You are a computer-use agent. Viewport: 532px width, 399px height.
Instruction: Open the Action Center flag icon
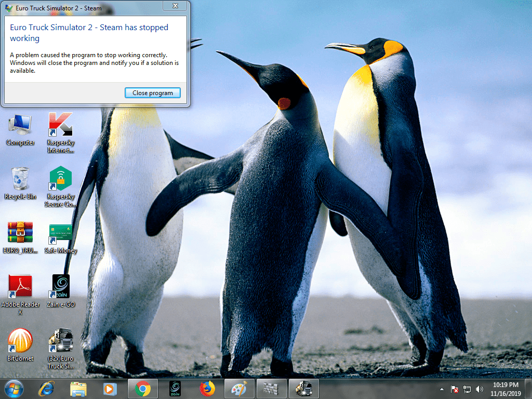pyautogui.click(x=455, y=389)
